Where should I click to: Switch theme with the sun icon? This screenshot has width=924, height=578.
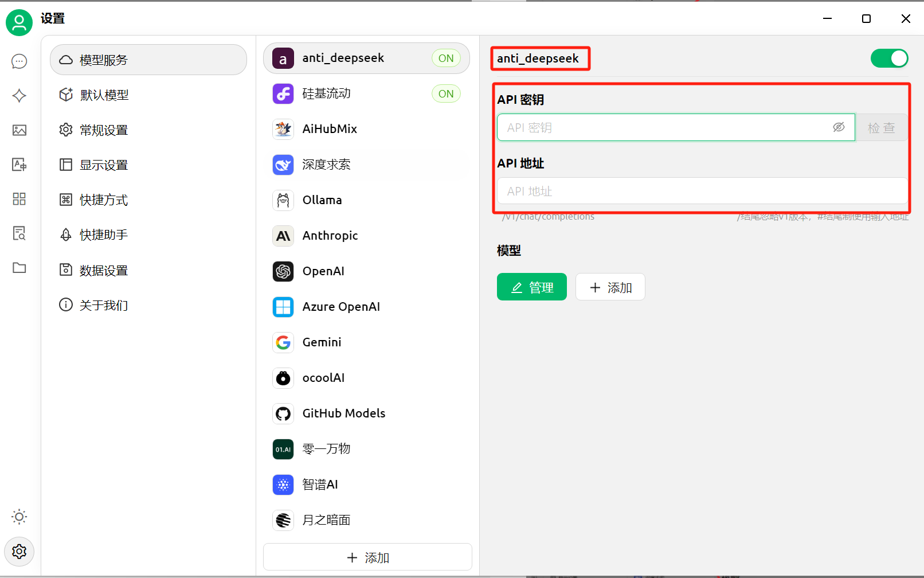[19, 517]
